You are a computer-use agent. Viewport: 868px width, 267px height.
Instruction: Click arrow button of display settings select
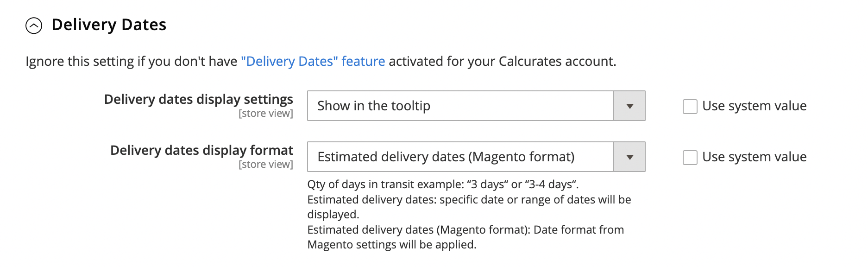point(629,106)
